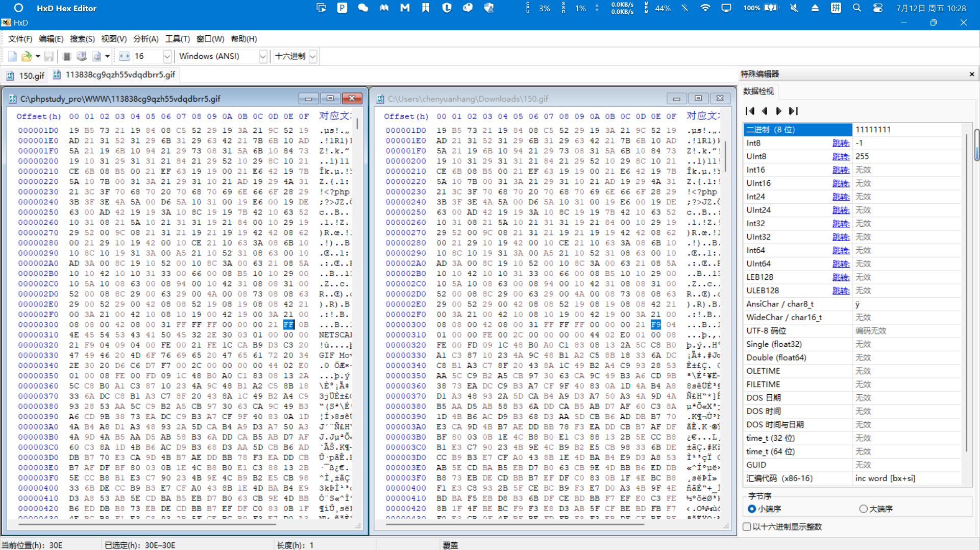Viewport: 980px width, 550px height.
Task: Open a file using the folder icon
Action: pos(27,56)
